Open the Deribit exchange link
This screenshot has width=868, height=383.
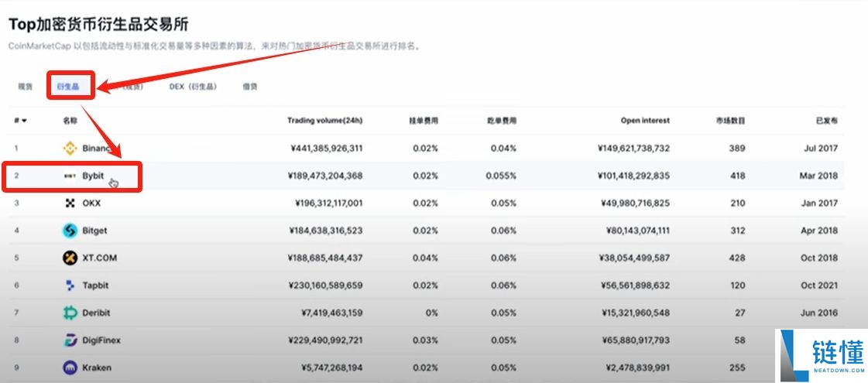96,313
